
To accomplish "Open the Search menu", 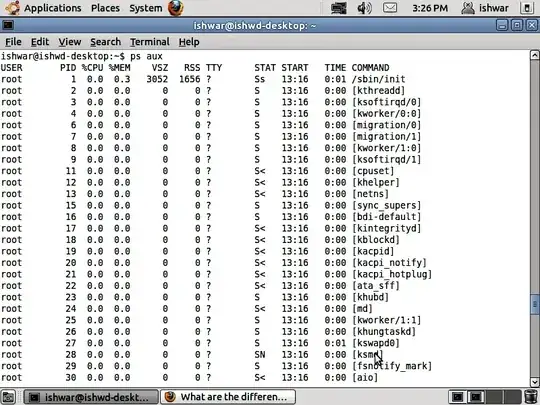I will click(105, 42).
